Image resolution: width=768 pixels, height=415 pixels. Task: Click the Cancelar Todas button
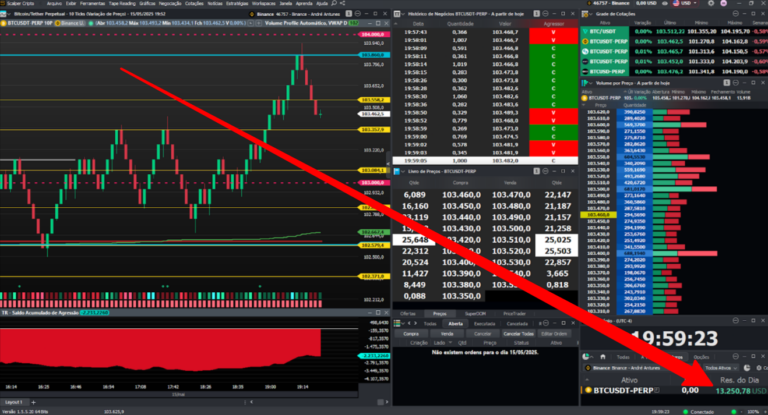pos(518,334)
